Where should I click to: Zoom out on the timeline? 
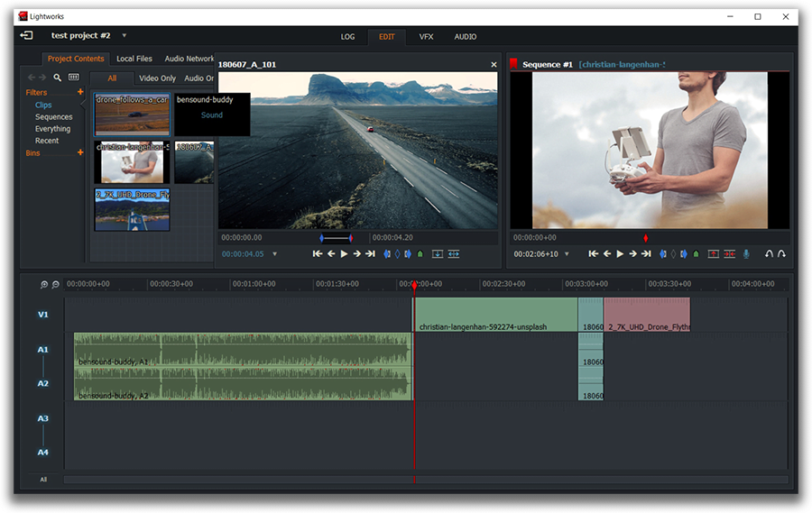(x=55, y=285)
